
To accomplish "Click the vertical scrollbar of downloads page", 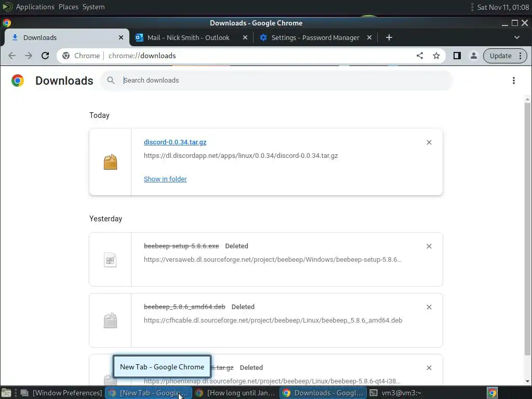I will [x=527, y=229].
